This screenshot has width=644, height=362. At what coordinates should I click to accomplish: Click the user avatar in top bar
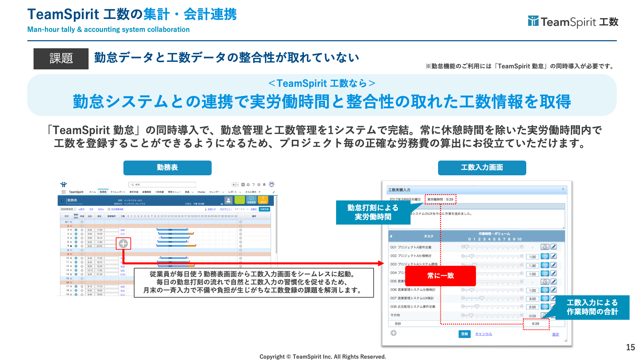click(x=272, y=184)
